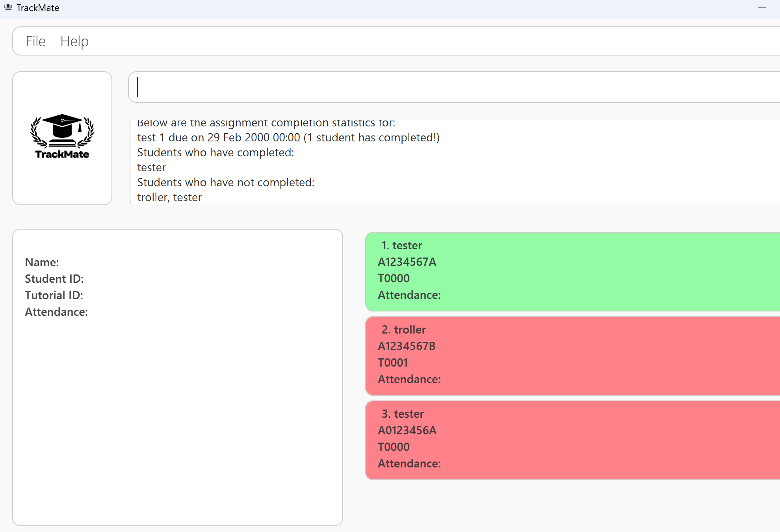Click the Name label in details panel
This screenshot has width=780, height=532.
42,262
